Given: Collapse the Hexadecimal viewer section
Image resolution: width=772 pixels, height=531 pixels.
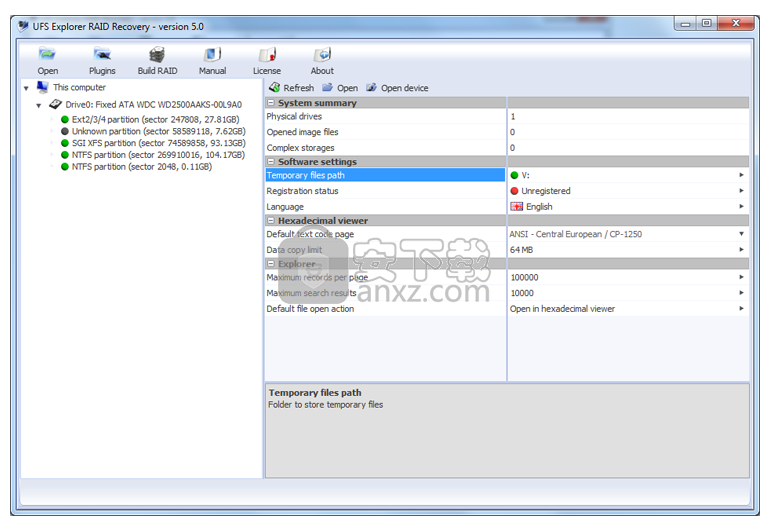Looking at the screenshot, I should (x=271, y=220).
